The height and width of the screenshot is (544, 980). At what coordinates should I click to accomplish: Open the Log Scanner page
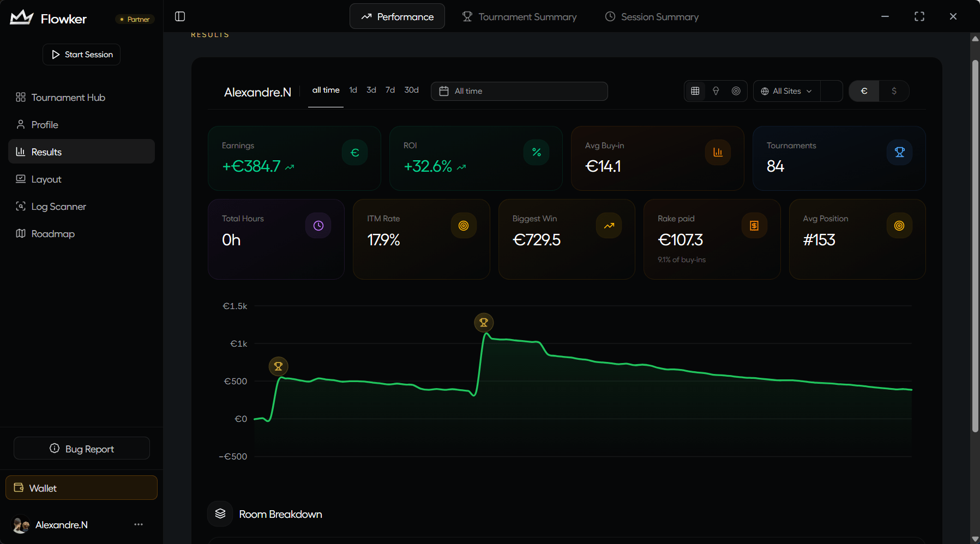point(81,206)
